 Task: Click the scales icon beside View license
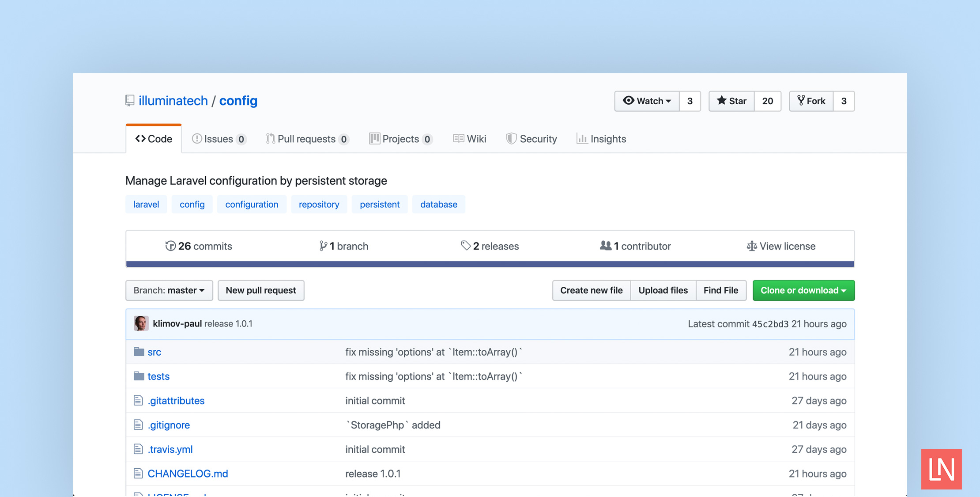tap(751, 246)
